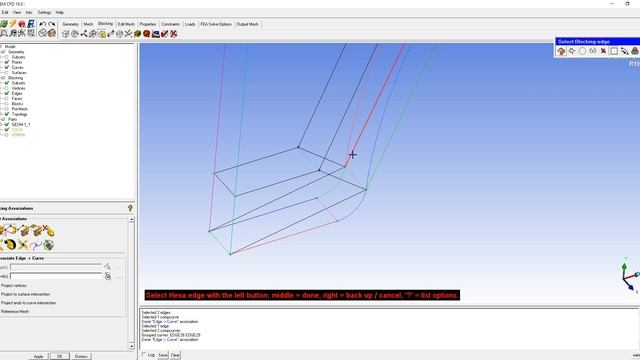Click the OK button
The height and width of the screenshot is (360, 640).
pyautogui.click(x=60, y=356)
